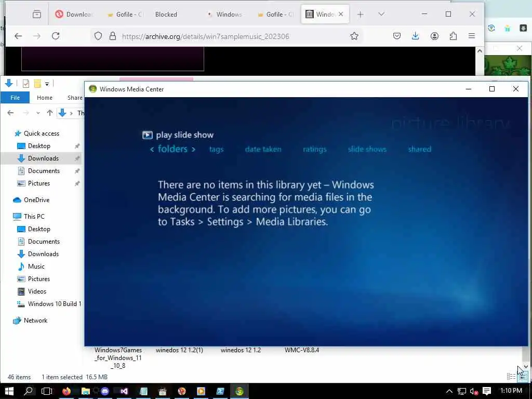Viewport: 532px width, 399px height.
Task: Show hidden system tray icons
Action: coord(449,391)
